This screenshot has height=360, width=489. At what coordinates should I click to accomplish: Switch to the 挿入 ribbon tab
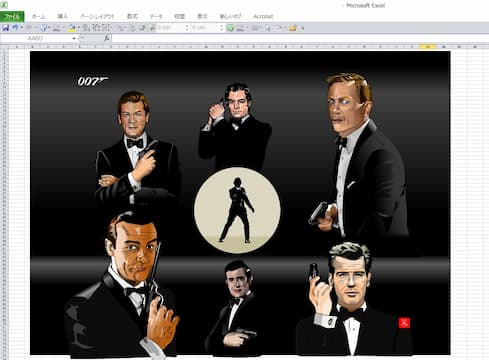click(x=62, y=16)
